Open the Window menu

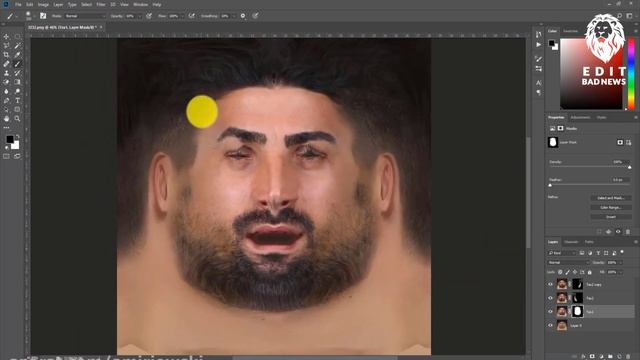(x=140, y=4)
